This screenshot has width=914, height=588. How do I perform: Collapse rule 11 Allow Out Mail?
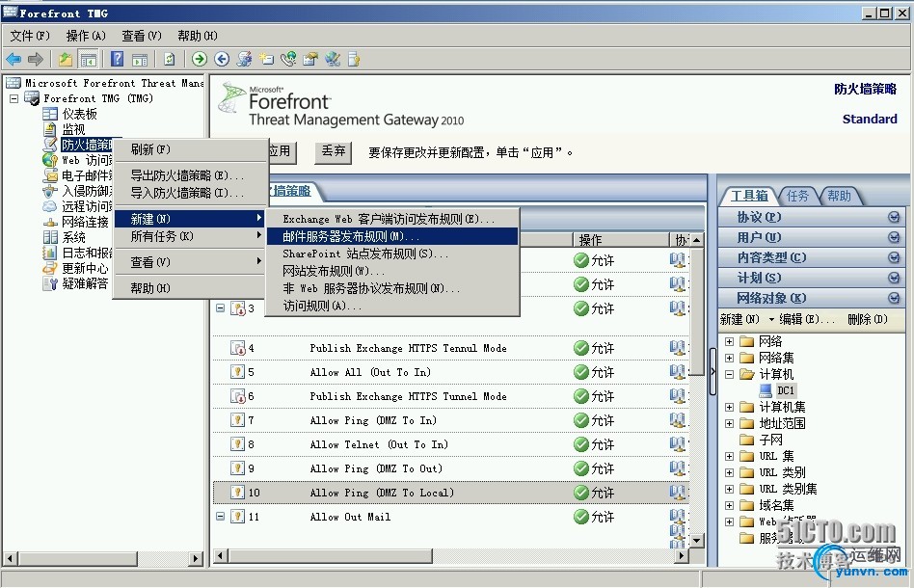tap(221, 517)
